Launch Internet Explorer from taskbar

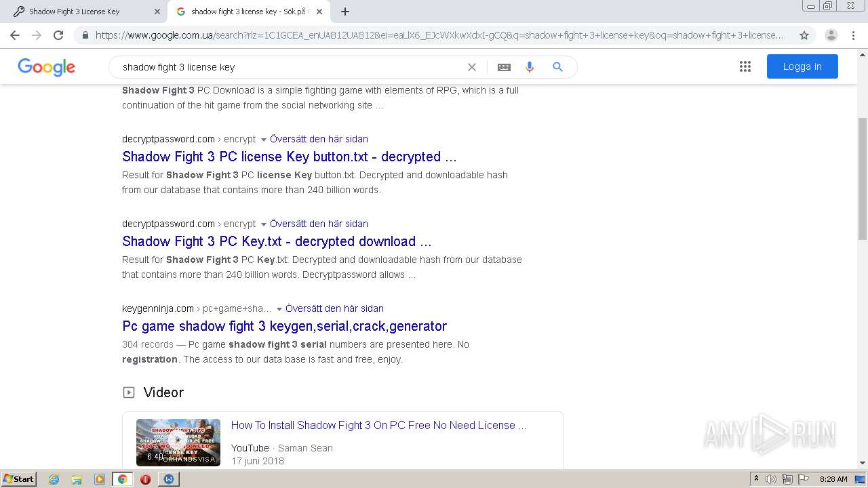54,479
